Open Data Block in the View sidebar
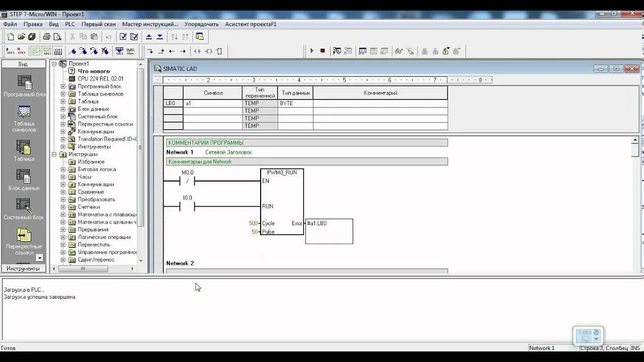This screenshot has width=644, height=362. [24, 180]
